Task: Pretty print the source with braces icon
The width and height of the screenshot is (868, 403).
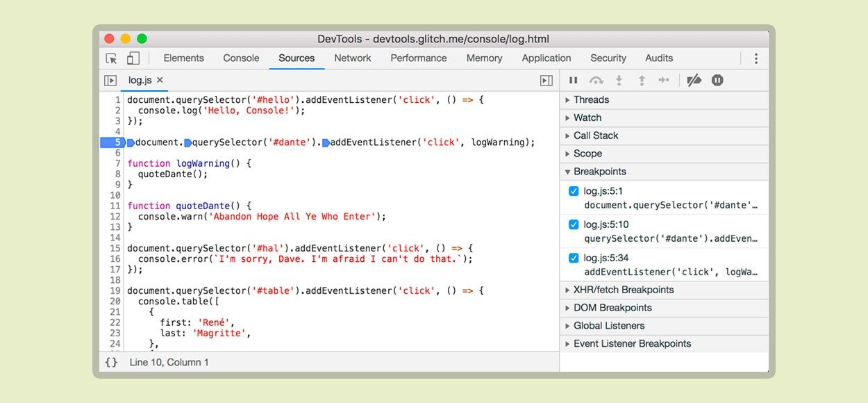Action: 111,362
